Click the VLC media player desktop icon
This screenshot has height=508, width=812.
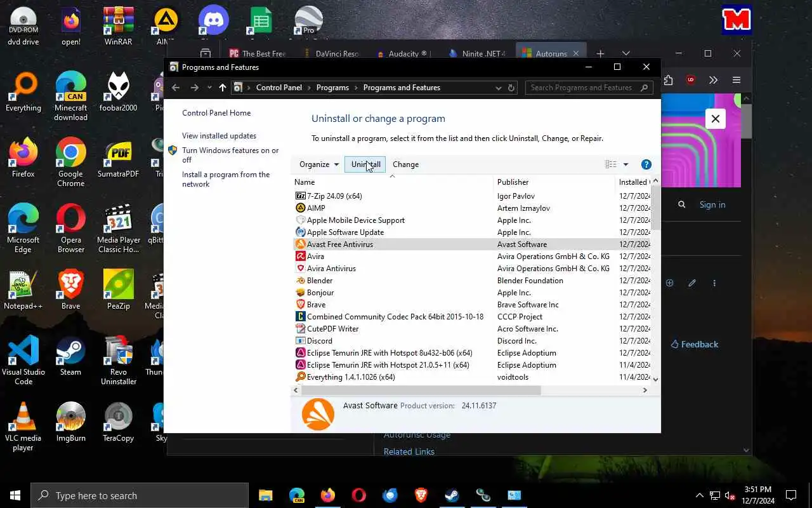pyautogui.click(x=23, y=426)
